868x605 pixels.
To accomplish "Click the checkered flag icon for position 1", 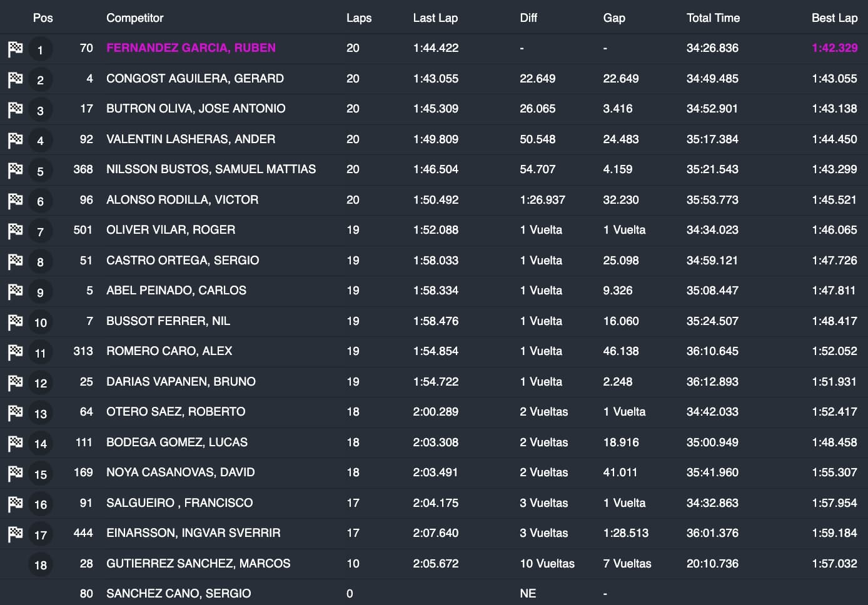I will (x=15, y=49).
